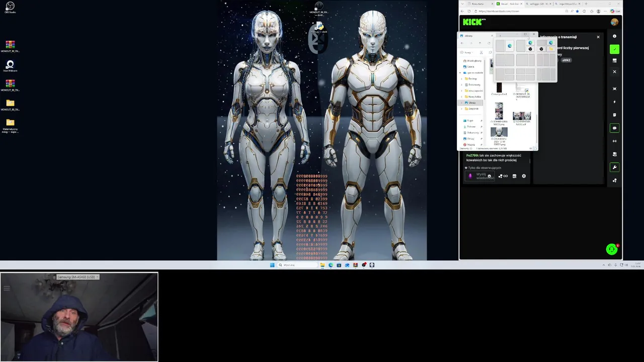This screenshot has height=362, width=644.
Task: Open the Pulpit quick access item
Action: click(470, 121)
